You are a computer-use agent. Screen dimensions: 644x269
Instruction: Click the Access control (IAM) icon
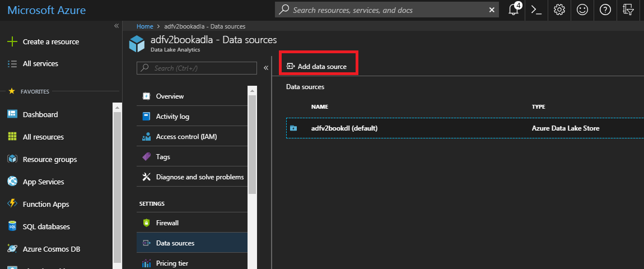[x=146, y=137]
